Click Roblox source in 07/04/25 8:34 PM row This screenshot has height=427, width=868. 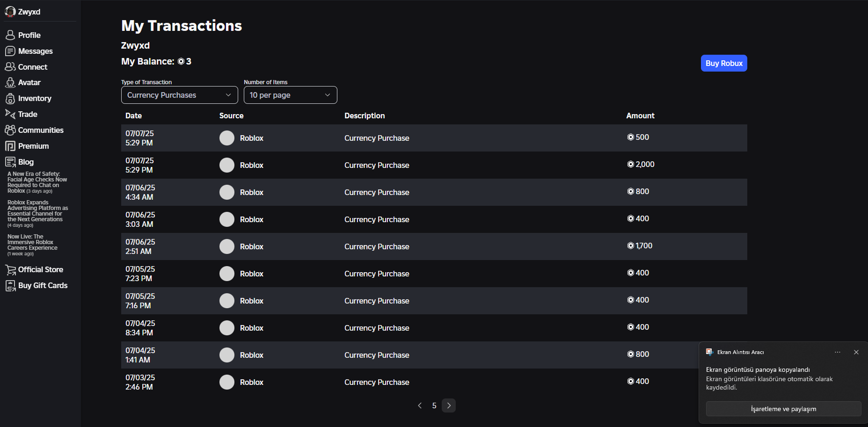pos(252,328)
